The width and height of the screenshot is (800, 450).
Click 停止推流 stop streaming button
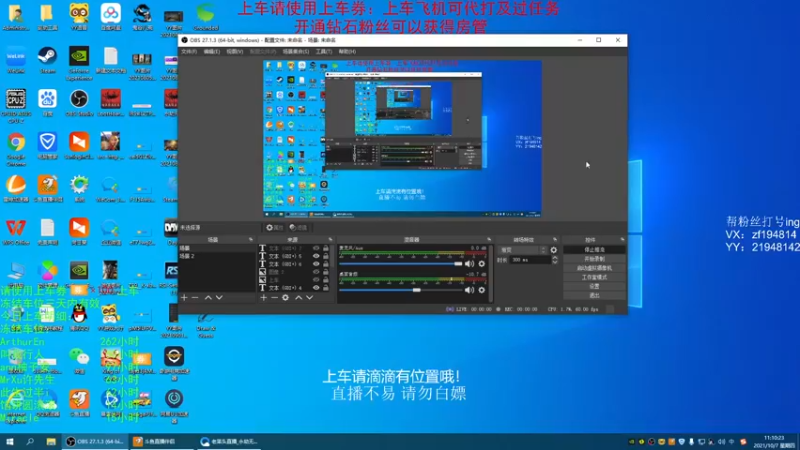click(594, 249)
